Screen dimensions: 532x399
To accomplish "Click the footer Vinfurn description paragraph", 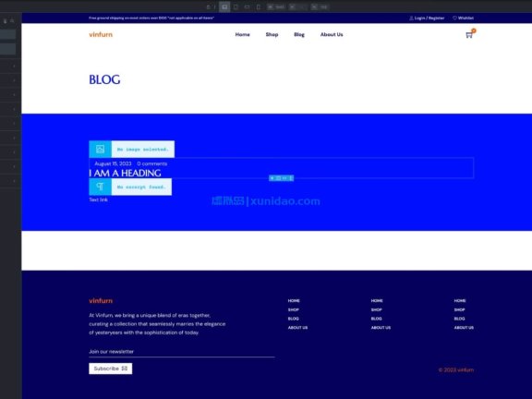I will click(x=157, y=323).
